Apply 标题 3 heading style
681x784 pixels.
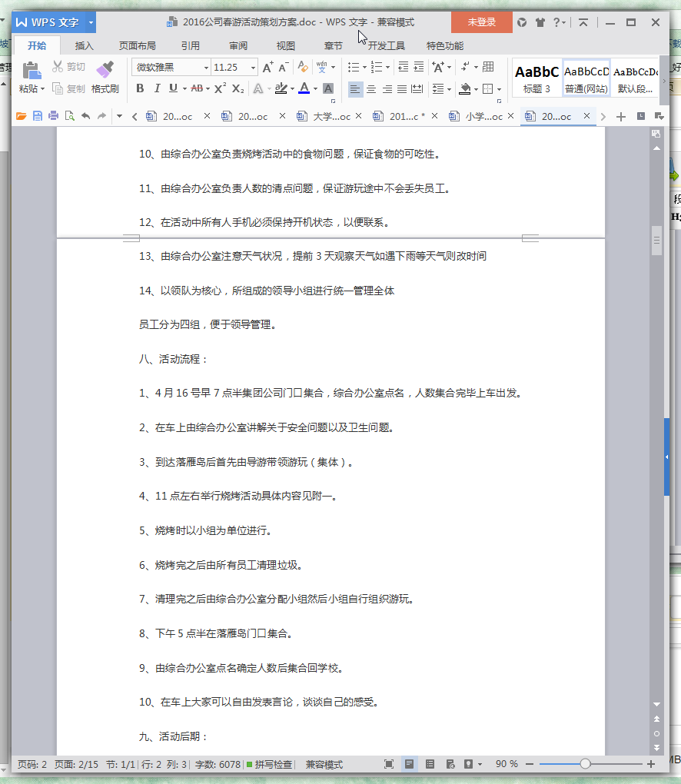click(536, 78)
